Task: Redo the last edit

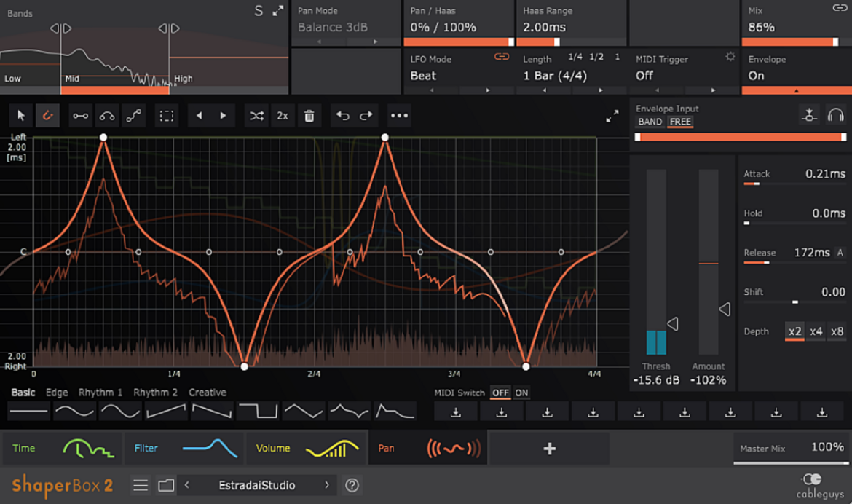Action: (x=366, y=116)
